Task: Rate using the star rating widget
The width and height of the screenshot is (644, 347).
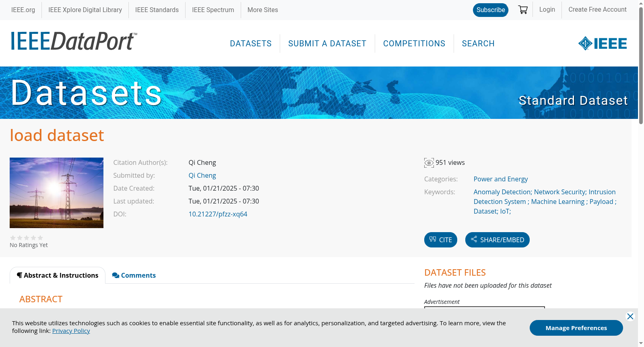Action: tap(27, 238)
